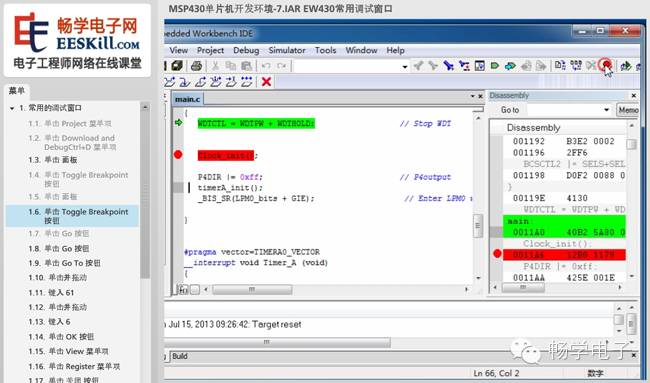Click the Step Into debug icon
Viewport: 650px width, 383px height.
pyautogui.click(x=184, y=82)
